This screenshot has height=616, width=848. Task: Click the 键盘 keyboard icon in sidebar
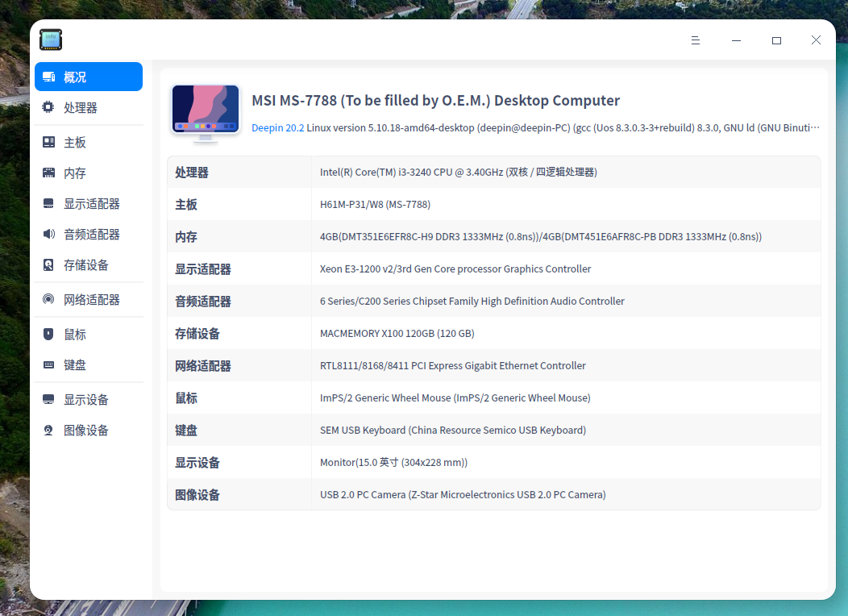click(48, 364)
